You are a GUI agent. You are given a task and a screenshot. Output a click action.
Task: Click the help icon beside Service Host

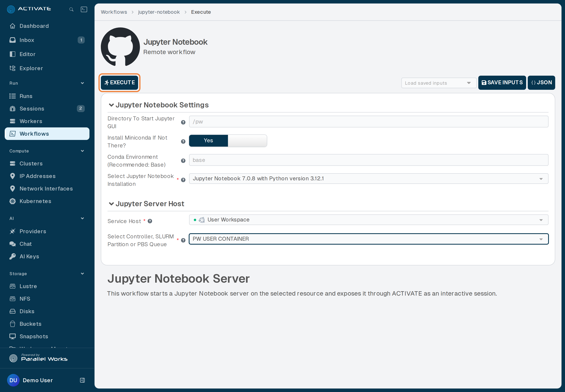coord(150,221)
